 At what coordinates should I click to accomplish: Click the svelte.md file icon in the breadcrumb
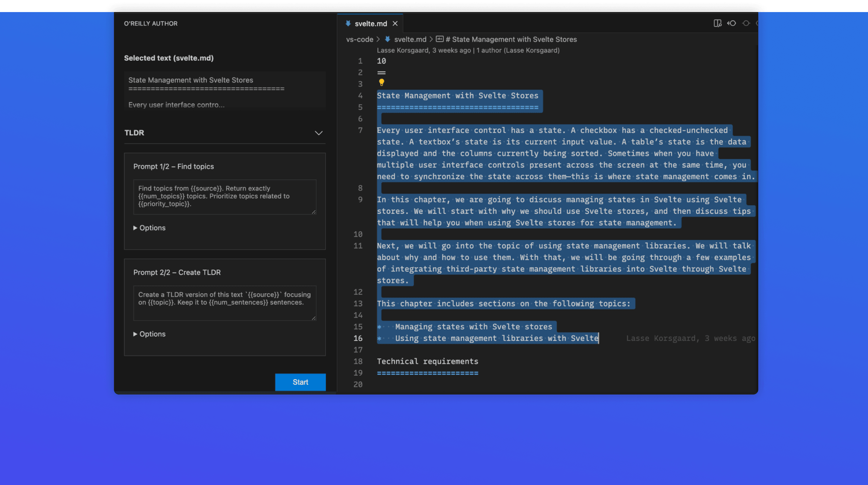[x=388, y=39]
